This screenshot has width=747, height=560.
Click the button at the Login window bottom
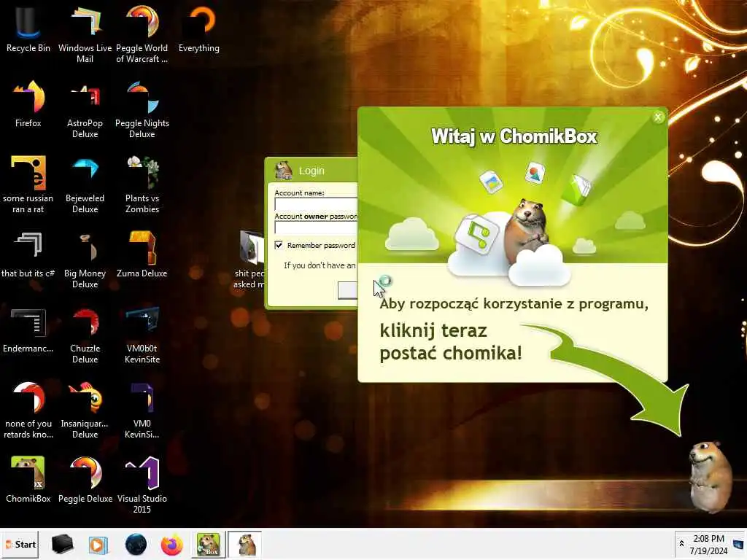coord(348,290)
